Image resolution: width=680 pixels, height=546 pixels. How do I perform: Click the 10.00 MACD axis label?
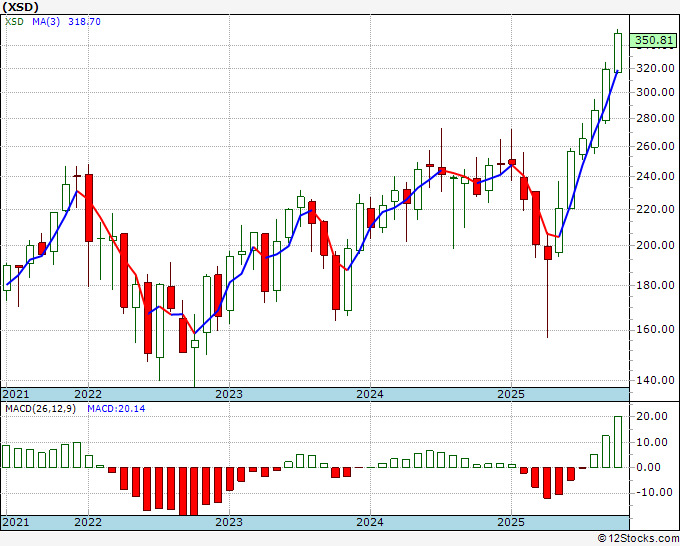[652, 442]
